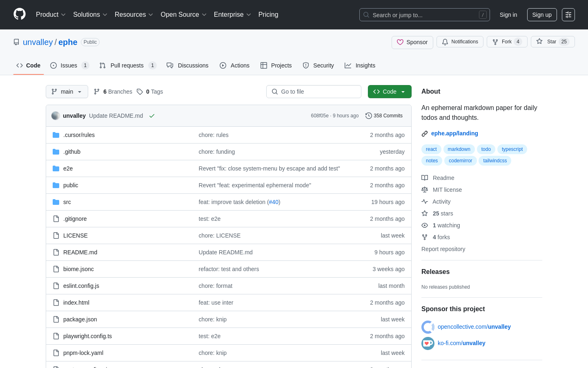Open the Security tab
Screen dimensions: 588x368
point(318,65)
